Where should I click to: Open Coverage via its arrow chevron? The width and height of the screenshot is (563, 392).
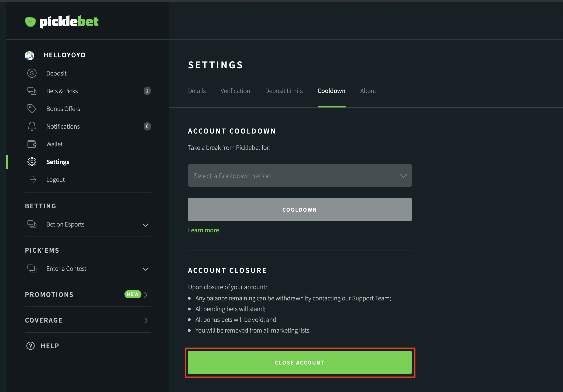146,320
